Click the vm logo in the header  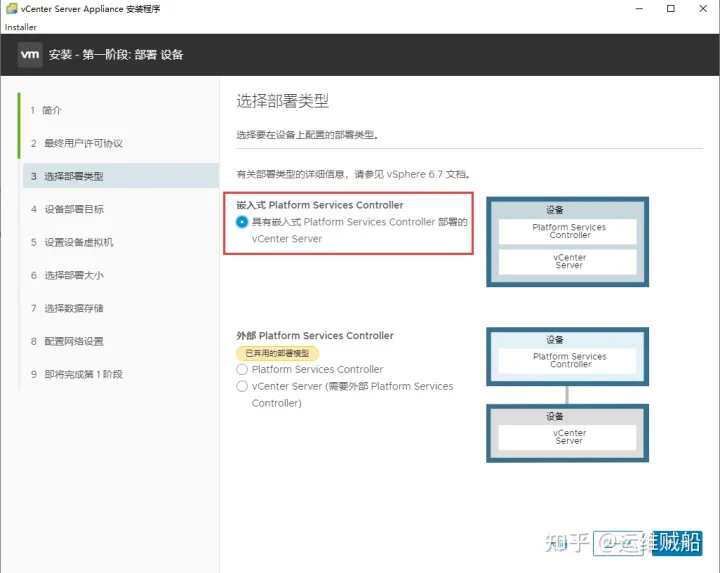pyautogui.click(x=30, y=55)
